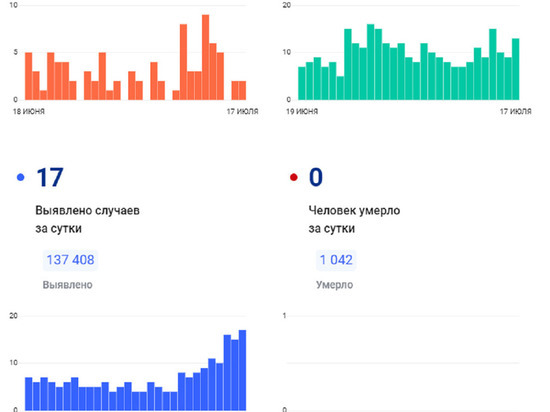Click the 18 июня date label

click(29, 112)
